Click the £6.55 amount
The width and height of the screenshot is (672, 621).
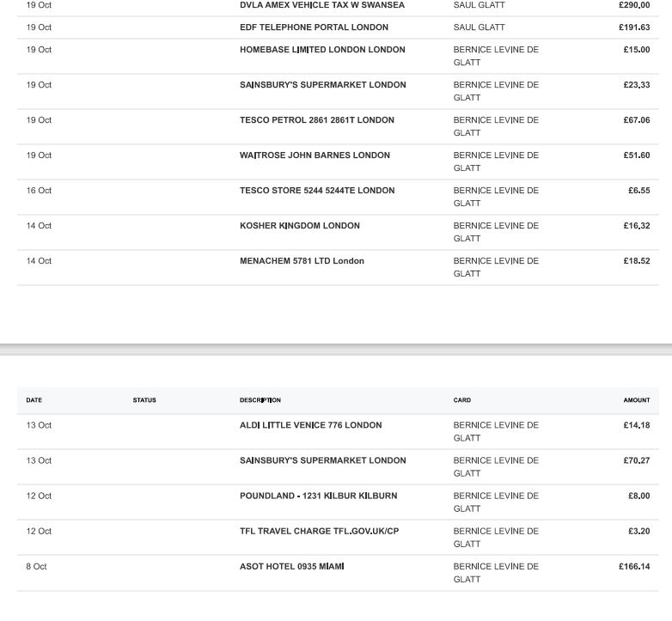[639, 190]
